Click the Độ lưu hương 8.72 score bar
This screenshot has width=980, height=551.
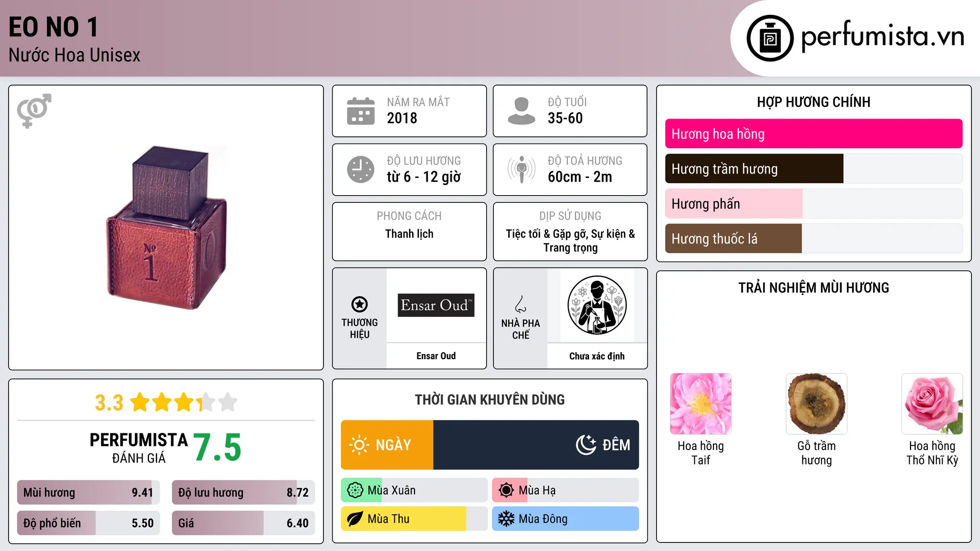(x=243, y=492)
